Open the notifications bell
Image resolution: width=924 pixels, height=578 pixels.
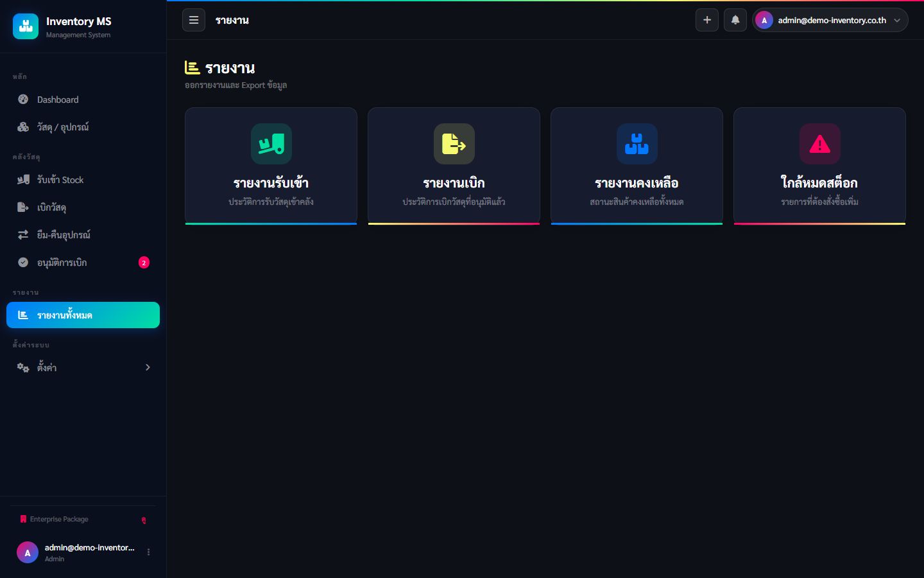tap(735, 20)
